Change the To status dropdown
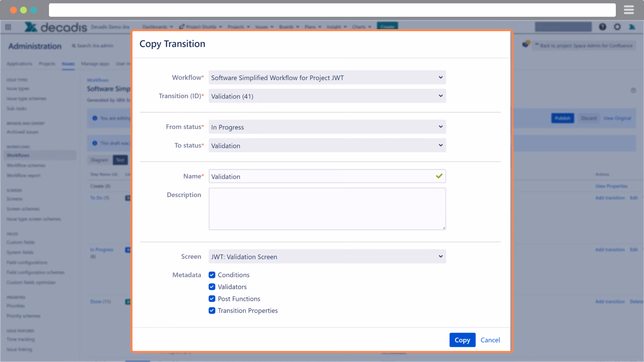This screenshot has height=362, width=644. [x=327, y=145]
